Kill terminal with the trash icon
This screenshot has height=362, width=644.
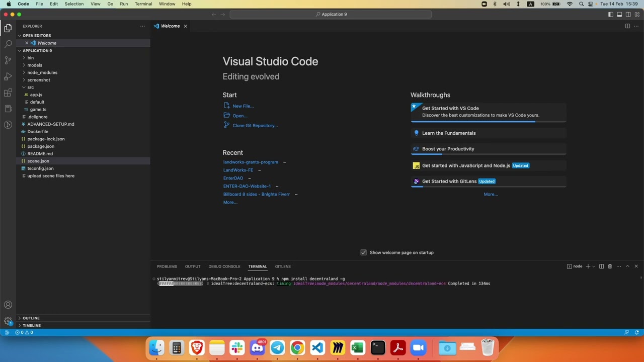point(610,266)
